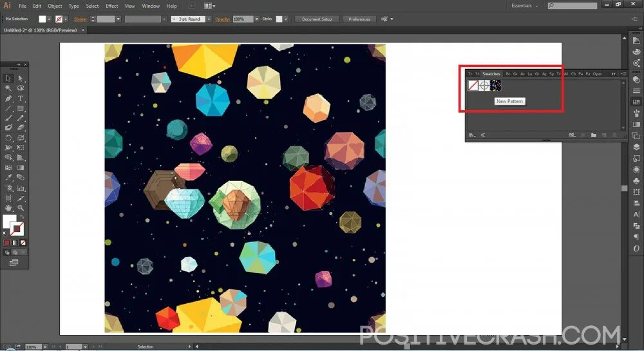Select the Slice tool

click(x=21, y=198)
